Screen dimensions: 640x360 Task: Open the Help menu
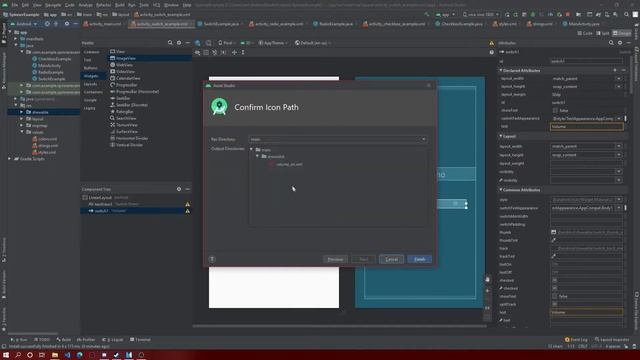pos(187,5)
